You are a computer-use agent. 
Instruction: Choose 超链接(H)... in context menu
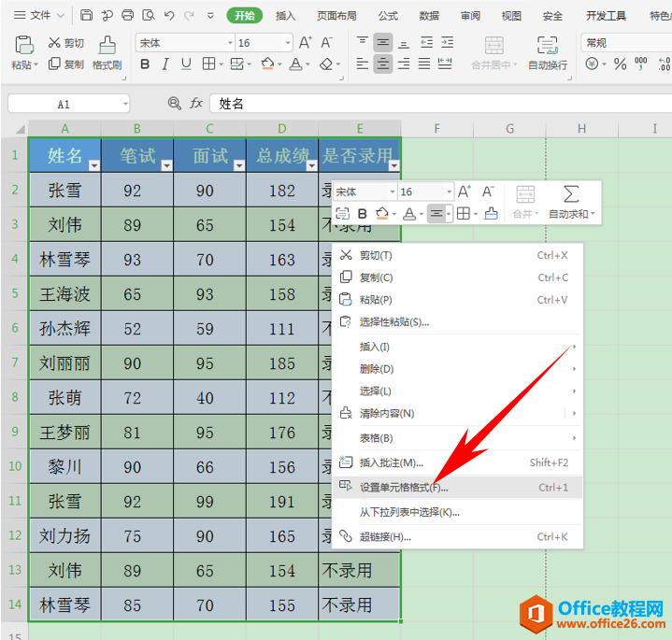pos(457,537)
